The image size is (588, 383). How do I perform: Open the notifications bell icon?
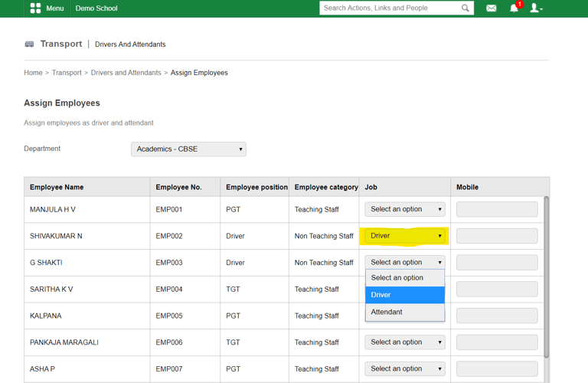point(514,8)
